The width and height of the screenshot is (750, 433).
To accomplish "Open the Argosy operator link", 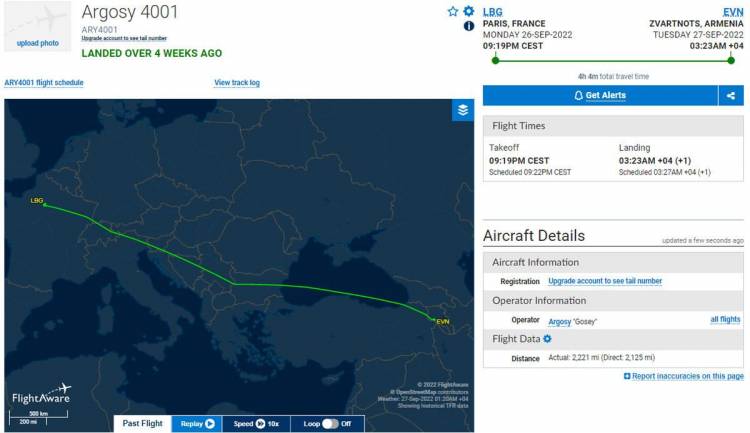I will click(560, 322).
